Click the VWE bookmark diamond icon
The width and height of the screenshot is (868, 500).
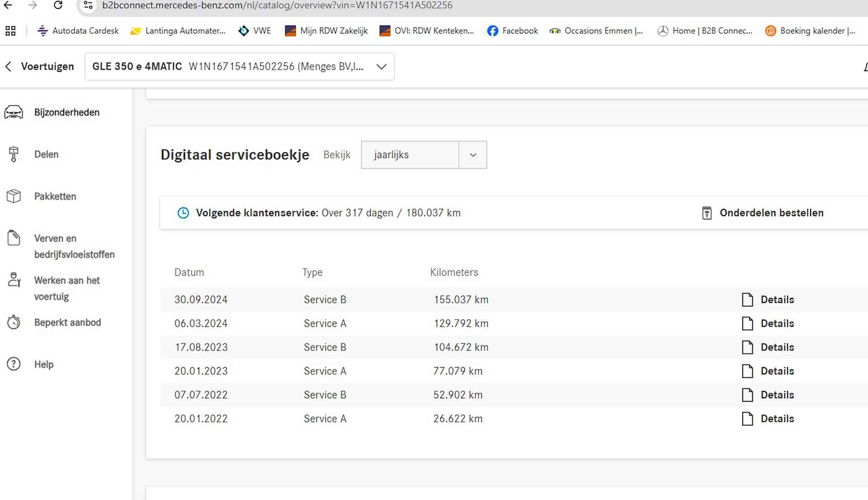coord(244,31)
